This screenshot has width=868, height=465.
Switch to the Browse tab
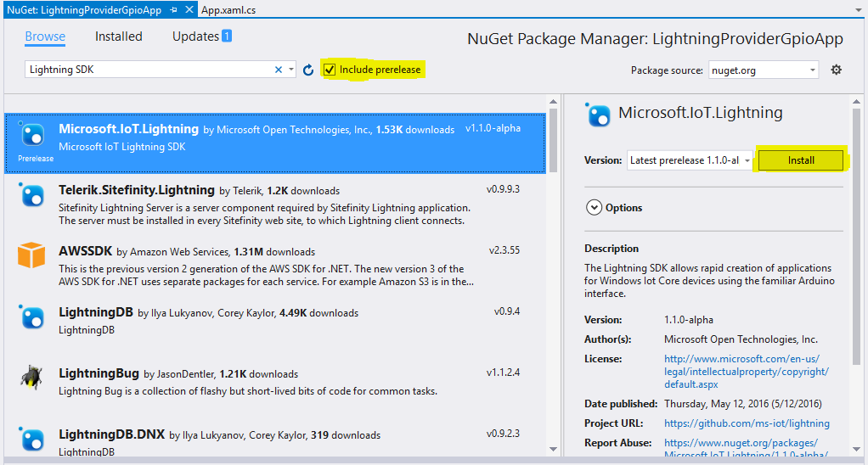(45, 36)
